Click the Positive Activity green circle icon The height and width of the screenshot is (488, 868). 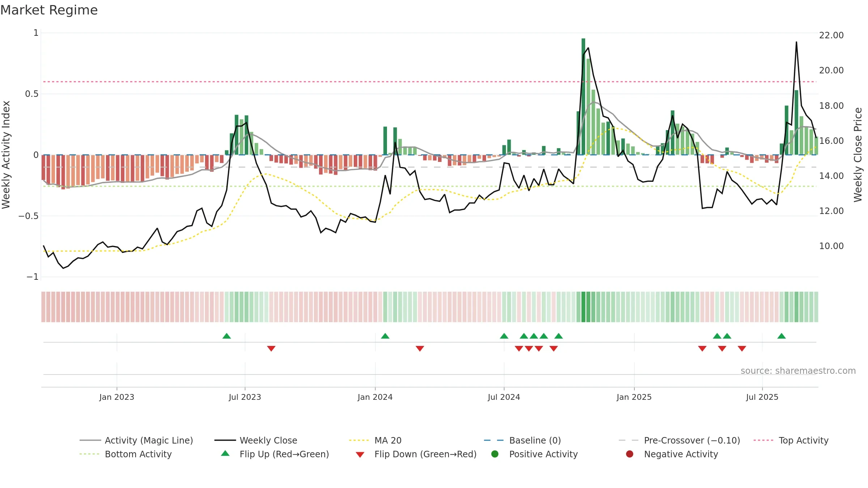(x=495, y=454)
